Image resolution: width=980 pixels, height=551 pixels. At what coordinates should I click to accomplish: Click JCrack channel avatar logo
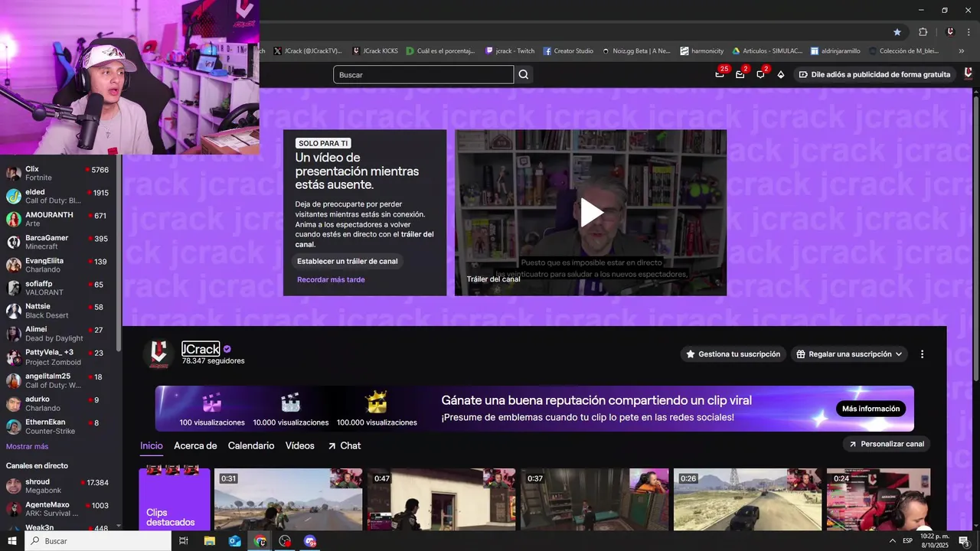pyautogui.click(x=159, y=354)
